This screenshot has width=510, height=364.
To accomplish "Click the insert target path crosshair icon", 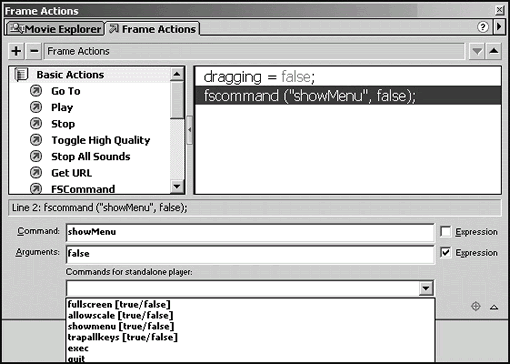I will 476,306.
